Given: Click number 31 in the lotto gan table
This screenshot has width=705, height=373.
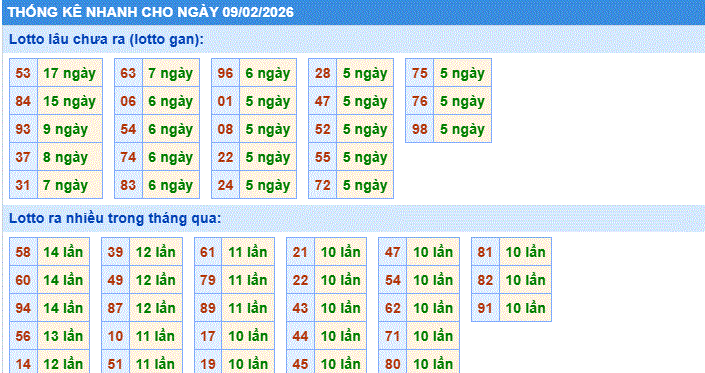Looking at the screenshot, I should [x=23, y=185].
